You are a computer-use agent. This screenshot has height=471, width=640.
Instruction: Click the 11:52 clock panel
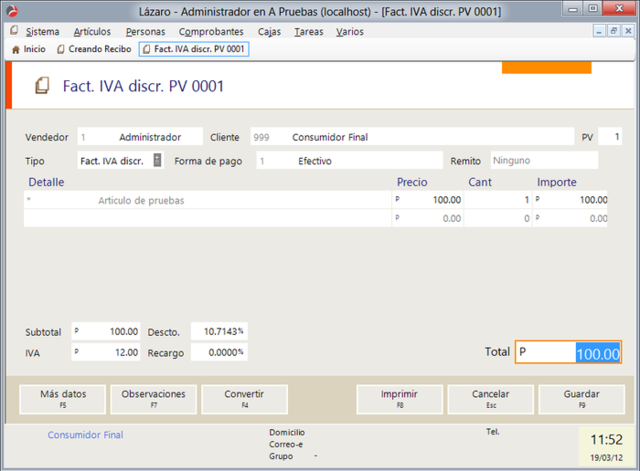pyautogui.click(x=606, y=446)
